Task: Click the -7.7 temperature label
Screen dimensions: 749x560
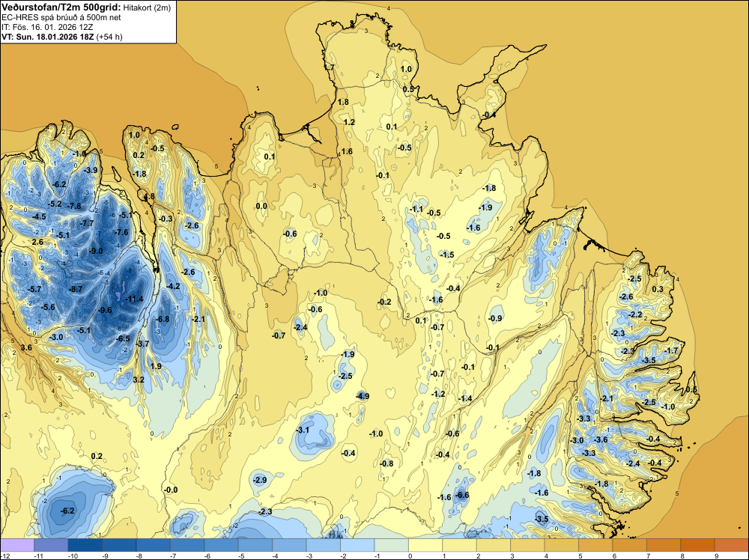Action: [x=86, y=223]
